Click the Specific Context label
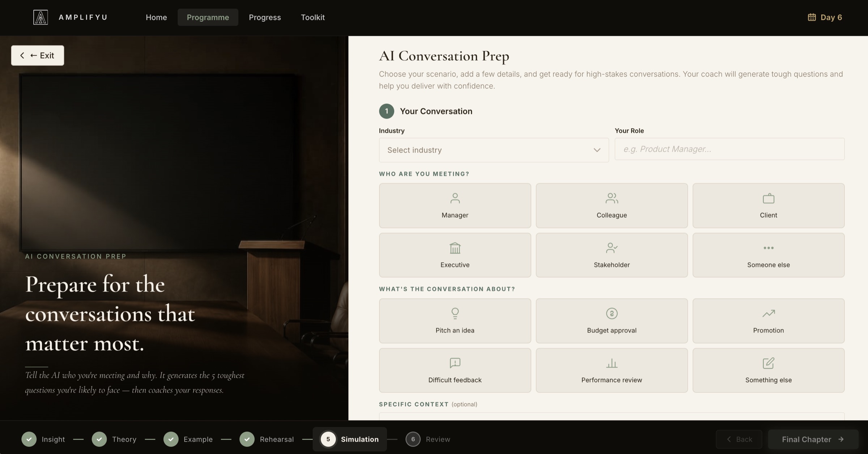The width and height of the screenshot is (868, 454). pos(414,404)
